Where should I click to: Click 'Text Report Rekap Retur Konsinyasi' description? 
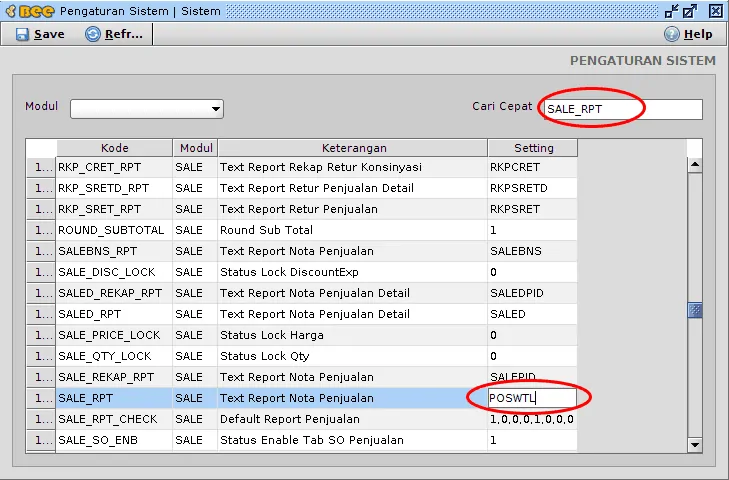tap(321, 167)
